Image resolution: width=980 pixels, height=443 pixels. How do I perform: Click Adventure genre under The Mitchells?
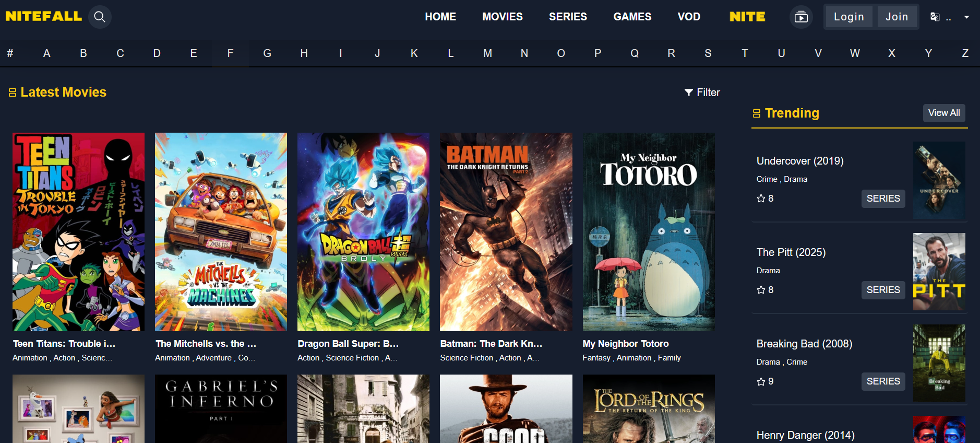click(x=213, y=358)
